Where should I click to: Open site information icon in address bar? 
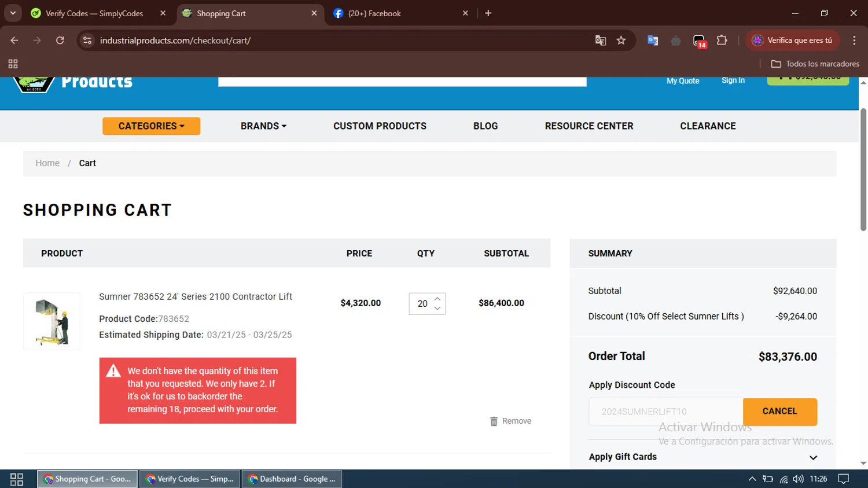point(87,41)
